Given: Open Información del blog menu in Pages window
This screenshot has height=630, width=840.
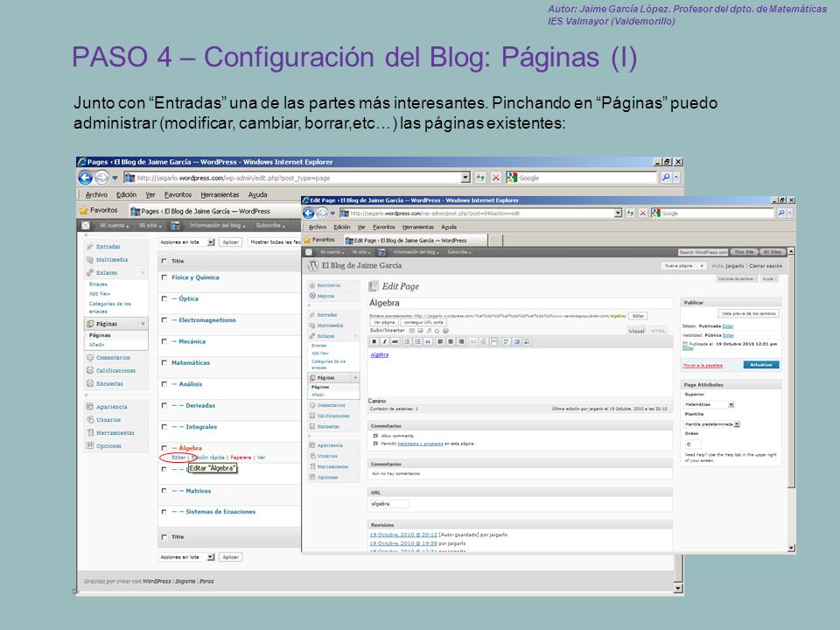Looking at the screenshot, I should (218, 226).
